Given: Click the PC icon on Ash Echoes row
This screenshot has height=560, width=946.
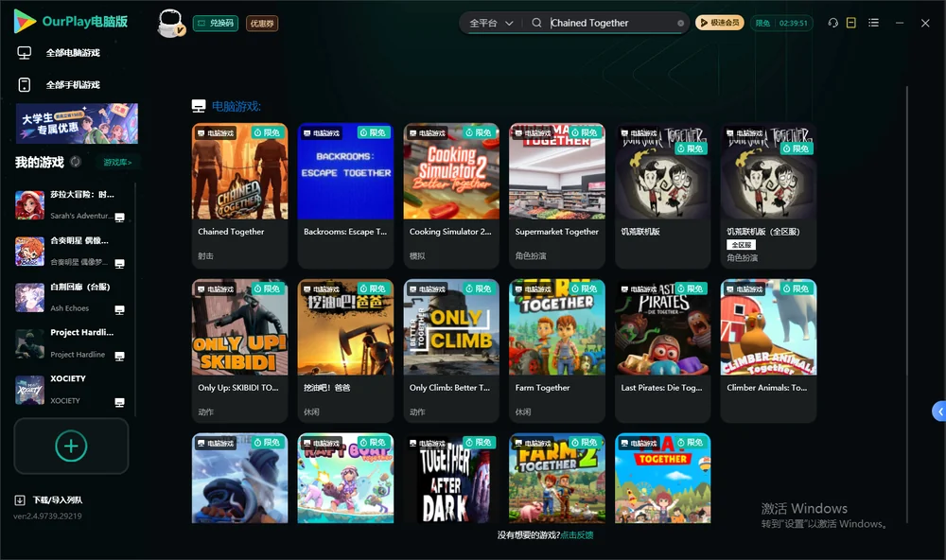Looking at the screenshot, I should coord(119,309).
